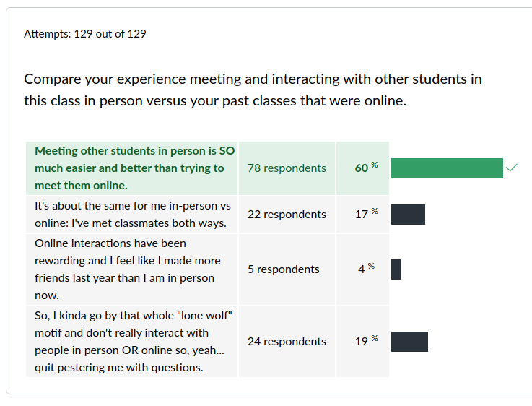Click the green checkmark icon beside top bar
This screenshot has height=406, width=532.
511,168
